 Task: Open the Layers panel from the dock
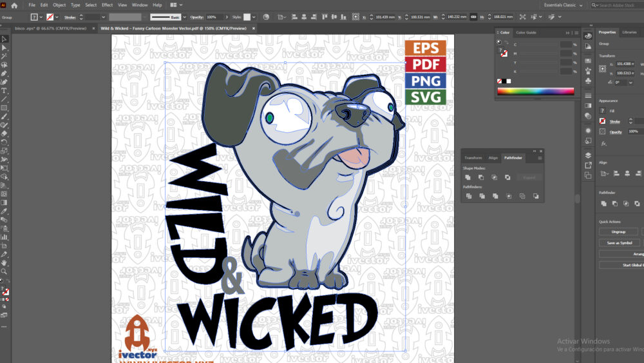(588, 155)
